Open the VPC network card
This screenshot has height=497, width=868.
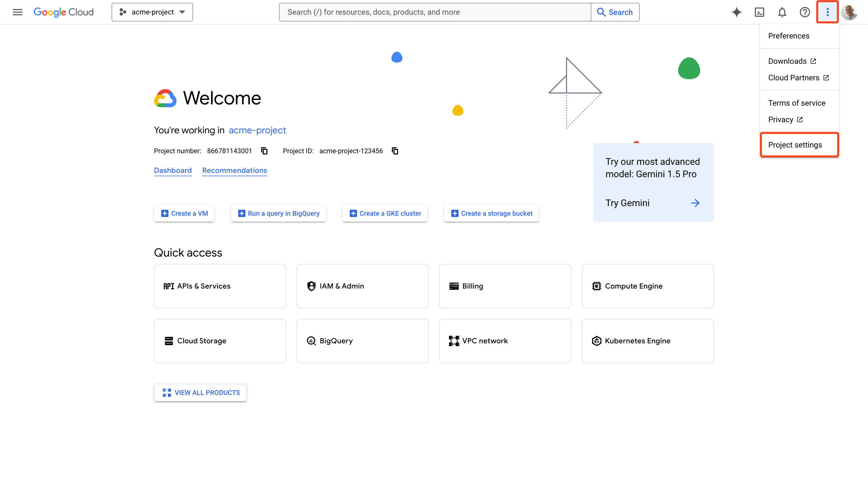click(505, 341)
